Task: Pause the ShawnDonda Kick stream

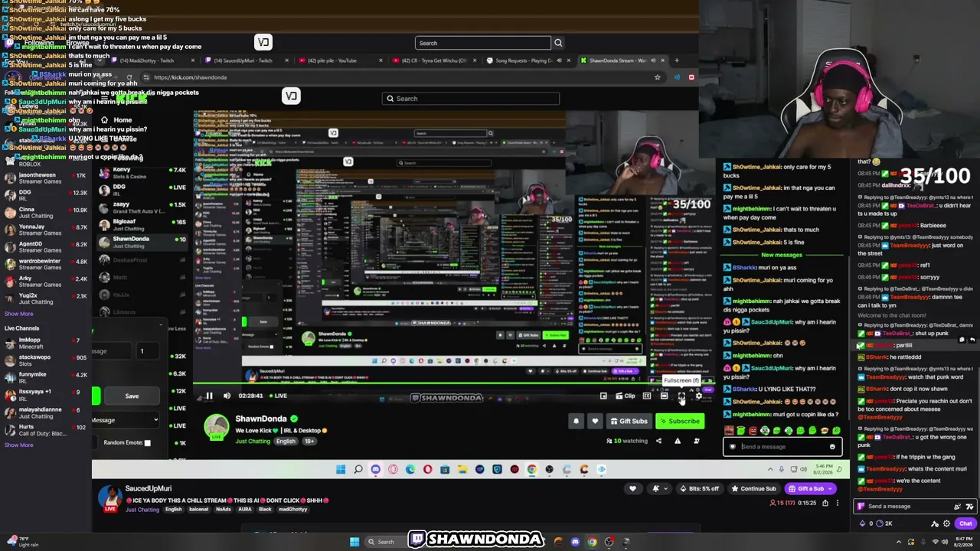Action: (x=209, y=396)
